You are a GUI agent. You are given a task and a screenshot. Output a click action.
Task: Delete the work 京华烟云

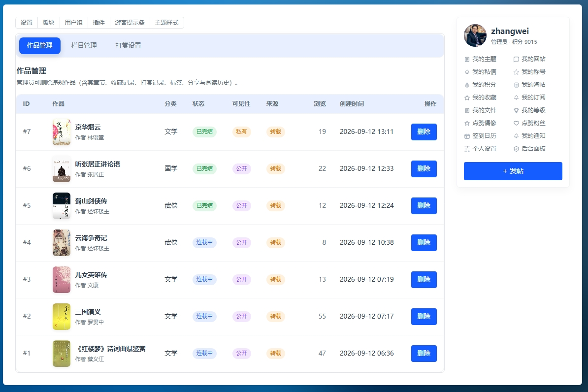424,131
